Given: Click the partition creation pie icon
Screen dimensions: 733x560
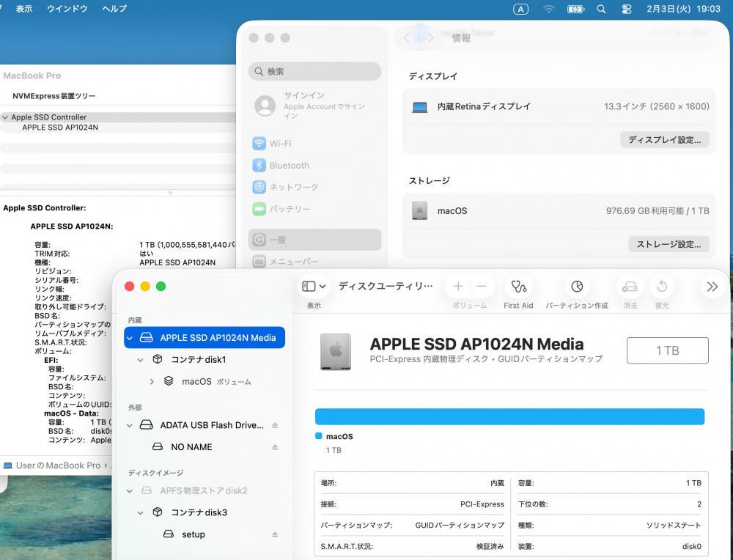Looking at the screenshot, I should 577,287.
